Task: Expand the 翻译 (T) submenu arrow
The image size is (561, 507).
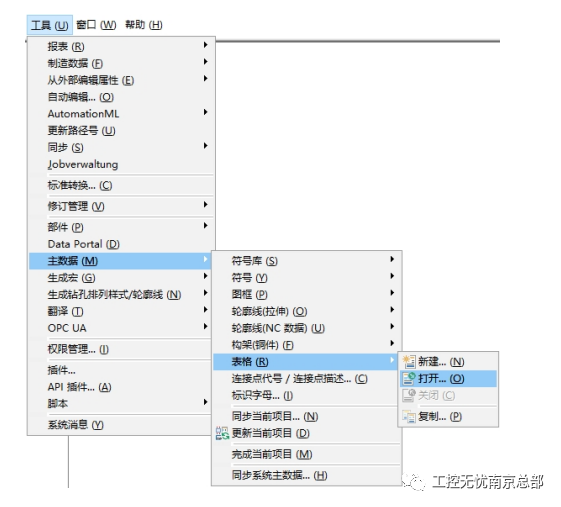Action: click(205, 309)
